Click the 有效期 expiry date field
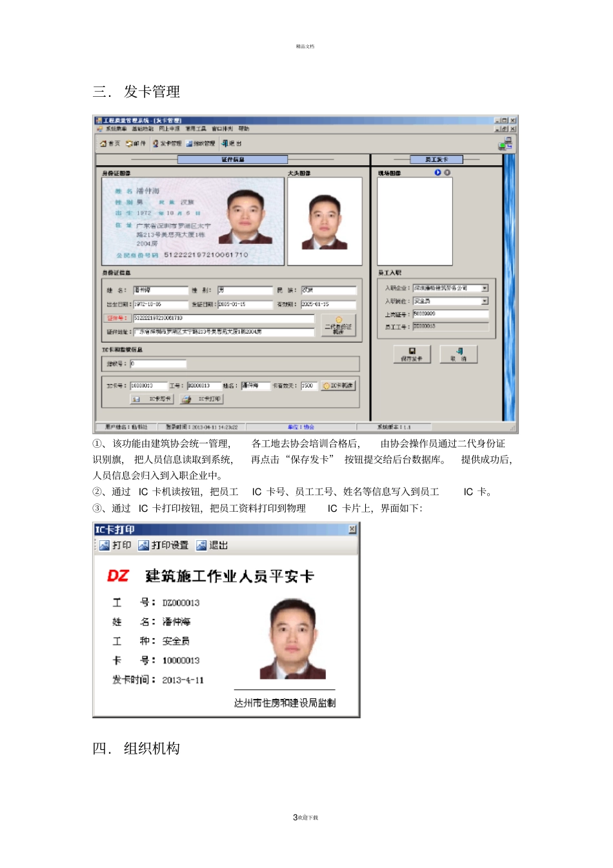This screenshot has height=868, width=613. [x=328, y=304]
